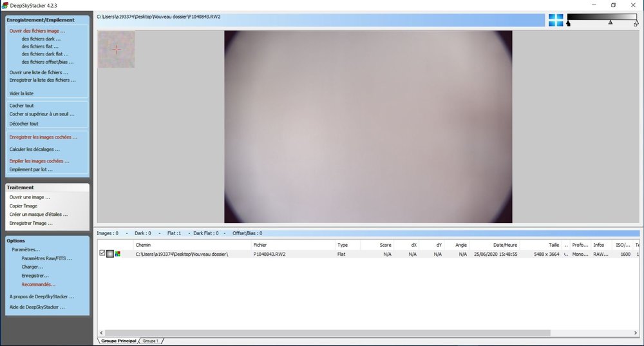Sort list by Chemin column header
This screenshot has width=644, height=346.
pyautogui.click(x=192, y=245)
